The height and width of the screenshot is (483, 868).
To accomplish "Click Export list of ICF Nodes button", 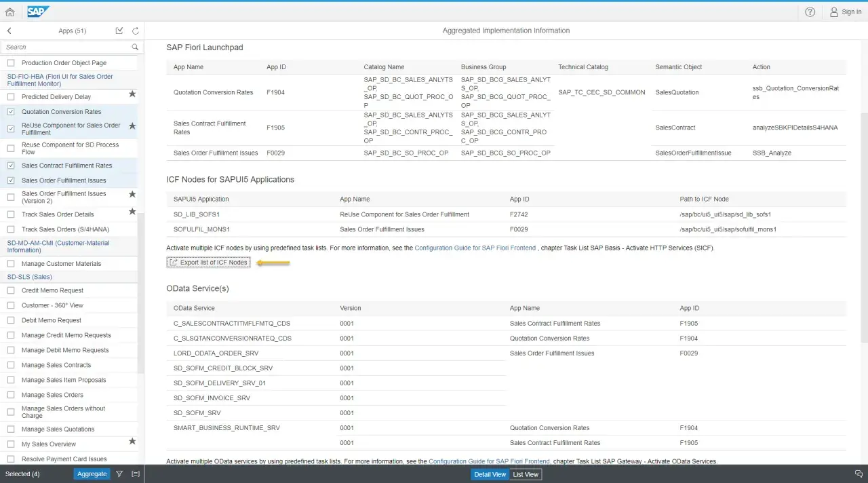I will pos(208,263).
